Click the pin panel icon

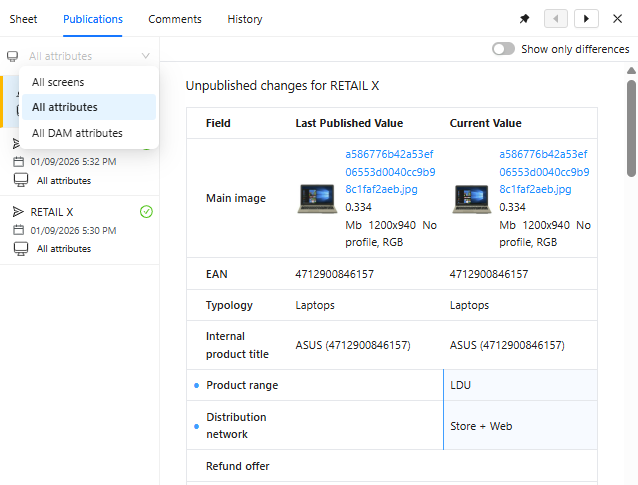pos(525,19)
